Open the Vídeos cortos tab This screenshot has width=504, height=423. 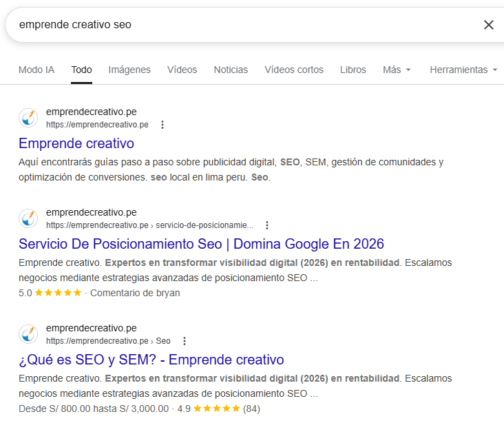click(x=294, y=70)
